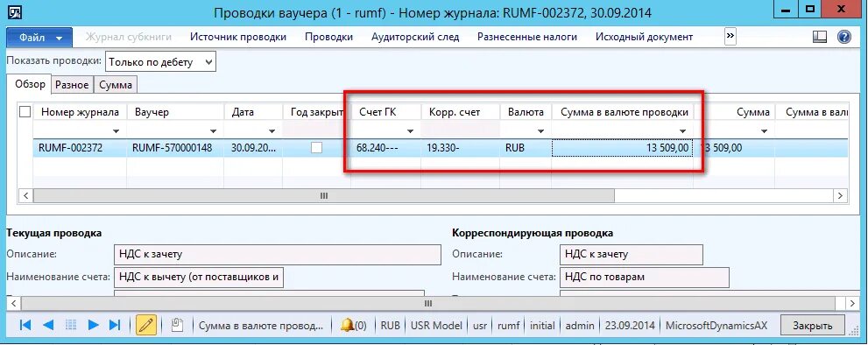This screenshot has height=345, width=868.
Task: Open the Показать проводки dropdown
Action: point(160,62)
